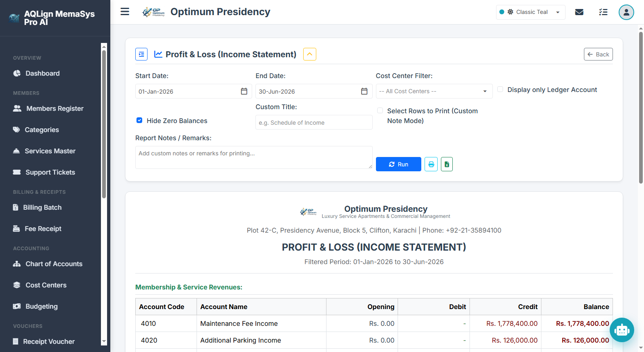Click the Billing Batch invoice icon
Screen dimensions: 644x352
pyautogui.click(x=16, y=207)
